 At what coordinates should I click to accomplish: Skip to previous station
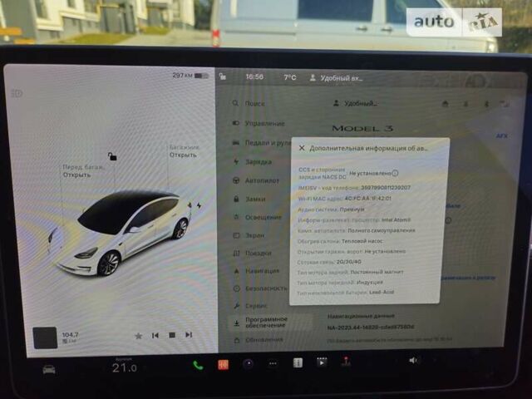point(155,335)
